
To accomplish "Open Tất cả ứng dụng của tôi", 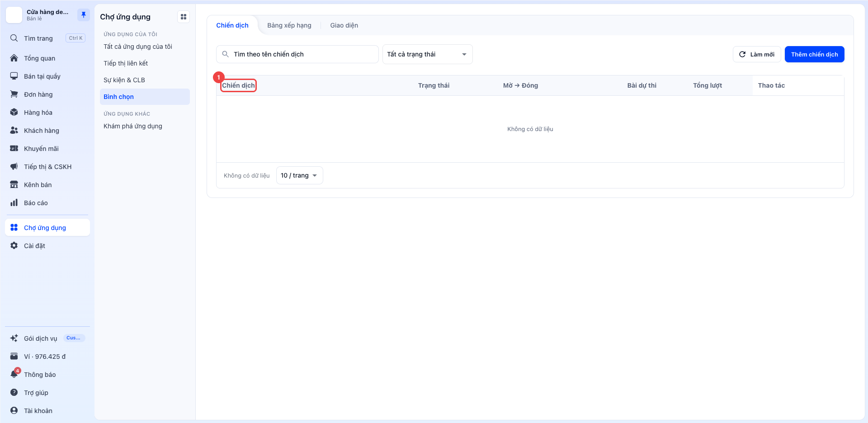I will (145, 47).
